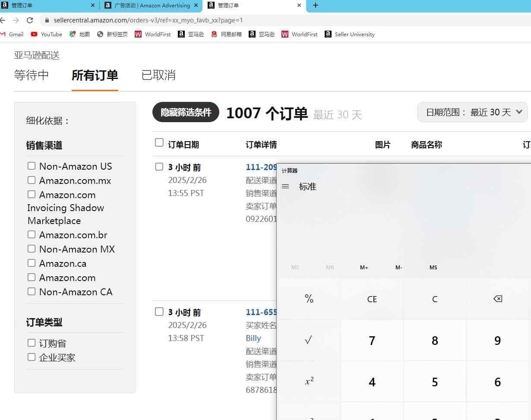Viewport: 531px width, 420px height.
Task: Click calculator MS memory store
Action: (433, 268)
